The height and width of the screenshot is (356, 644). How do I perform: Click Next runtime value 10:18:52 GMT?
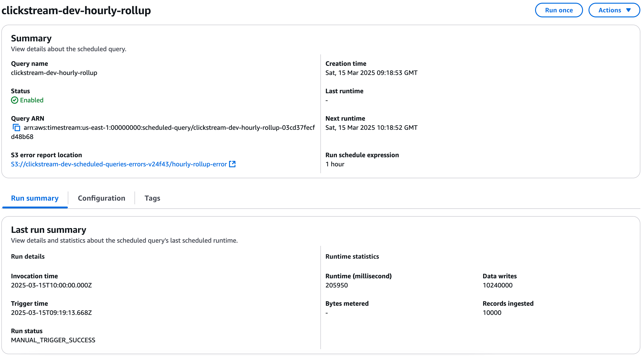pos(371,128)
